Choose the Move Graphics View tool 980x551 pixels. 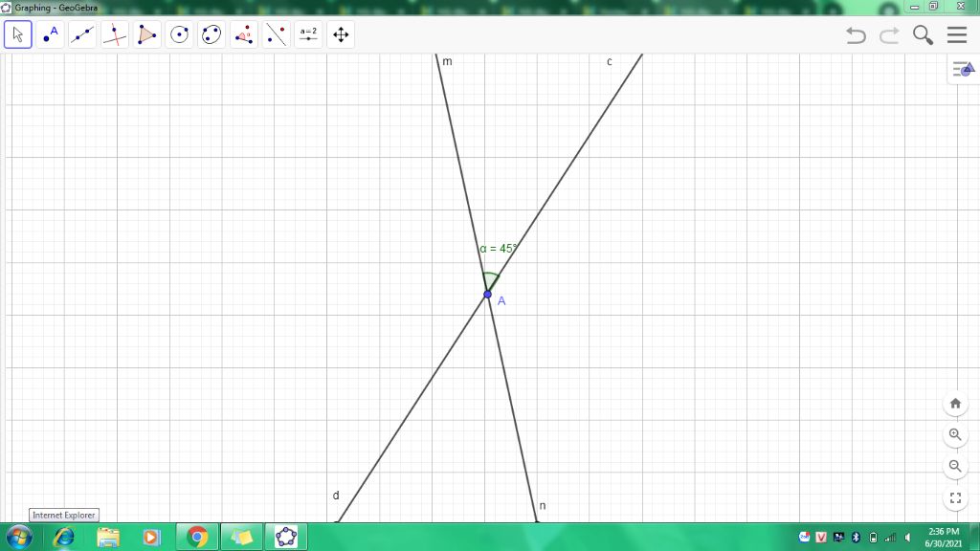[x=341, y=34]
